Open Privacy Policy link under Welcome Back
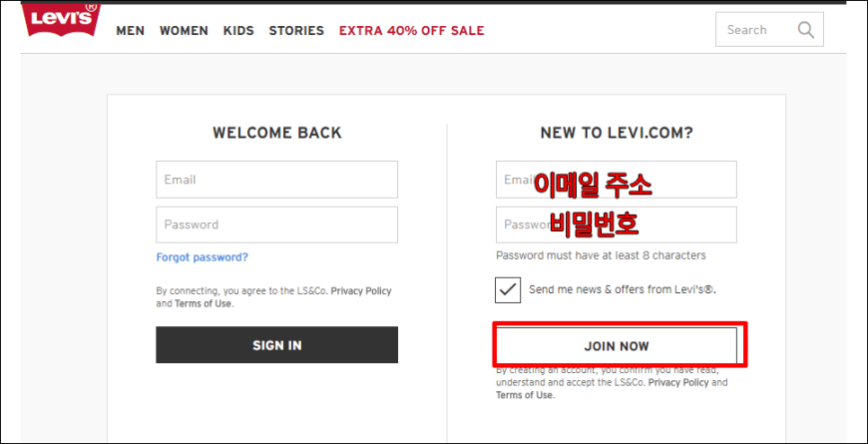This screenshot has width=868, height=444. point(361,290)
